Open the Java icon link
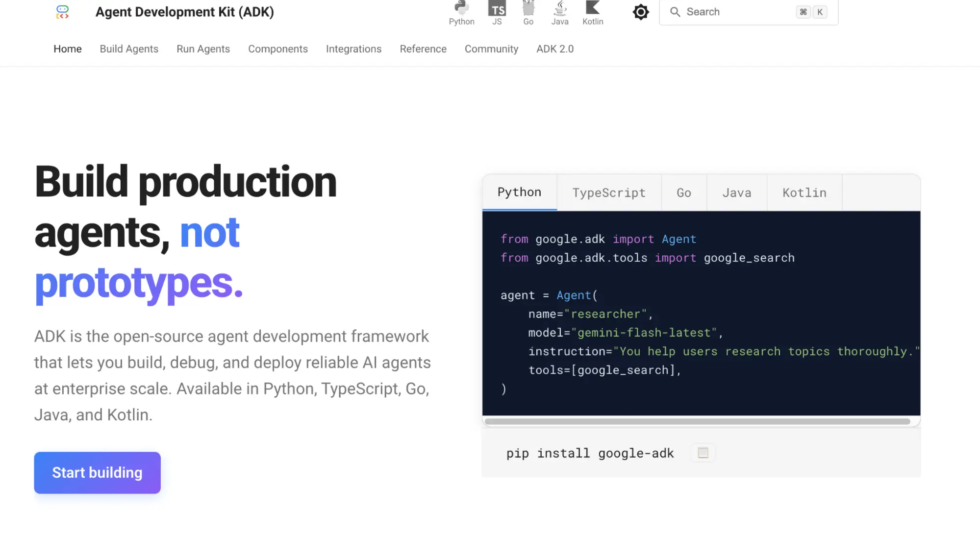The width and height of the screenshot is (980, 559). [560, 13]
